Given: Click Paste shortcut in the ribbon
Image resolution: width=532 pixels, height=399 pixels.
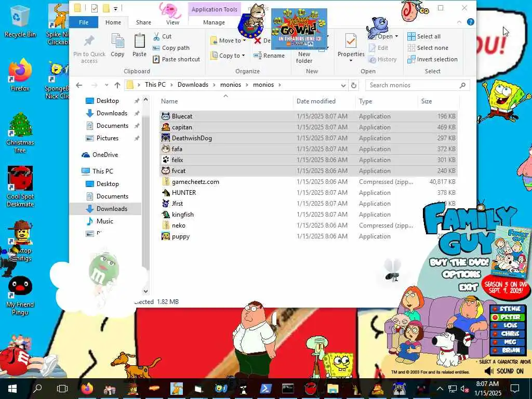Looking at the screenshot, I should coord(177,59).
